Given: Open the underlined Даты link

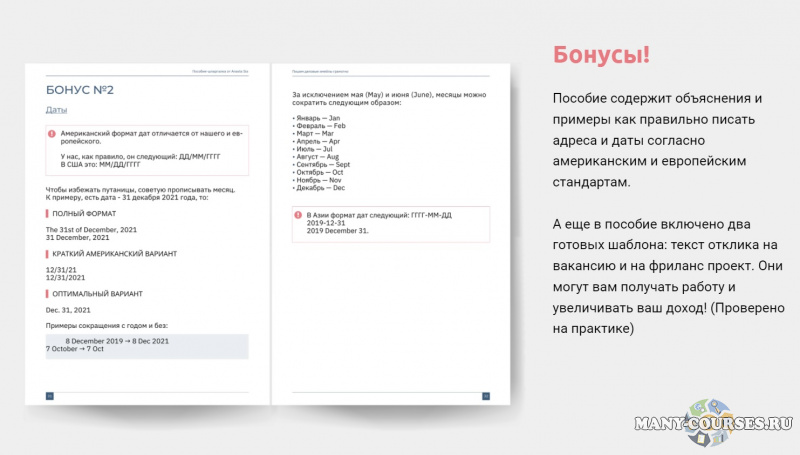Looking at the screenshot, I should [x=56, y=109].
